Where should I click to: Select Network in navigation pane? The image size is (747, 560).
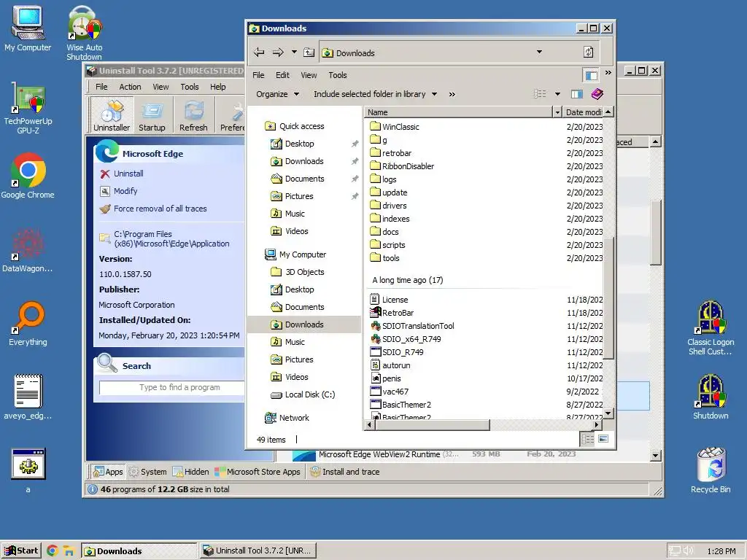tap(294, 418)
